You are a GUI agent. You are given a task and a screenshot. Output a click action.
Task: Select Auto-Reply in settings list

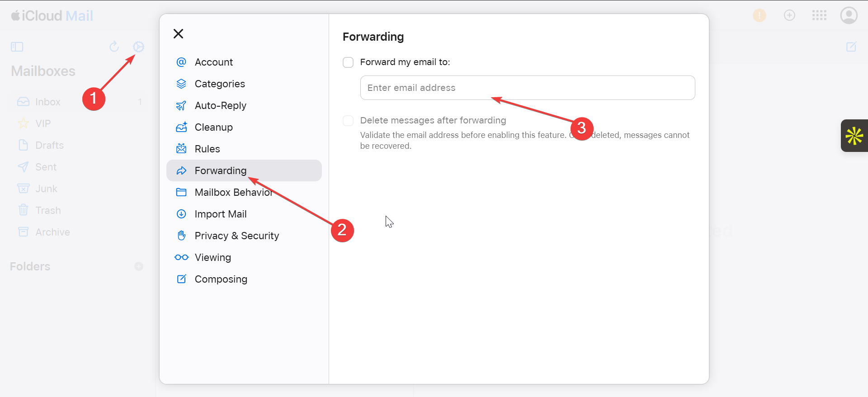220,105
